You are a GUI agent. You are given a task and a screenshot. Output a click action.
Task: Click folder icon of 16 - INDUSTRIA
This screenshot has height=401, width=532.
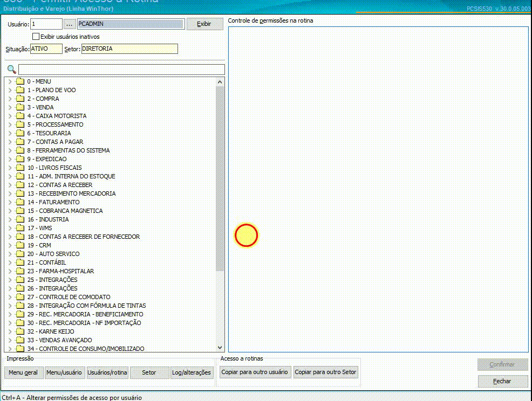pos(21,219)
